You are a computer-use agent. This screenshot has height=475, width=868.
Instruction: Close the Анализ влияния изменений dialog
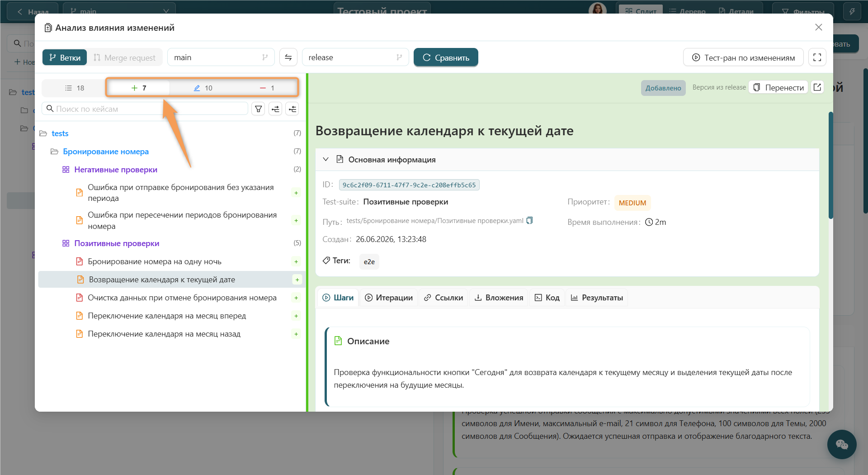click(818, 27)
